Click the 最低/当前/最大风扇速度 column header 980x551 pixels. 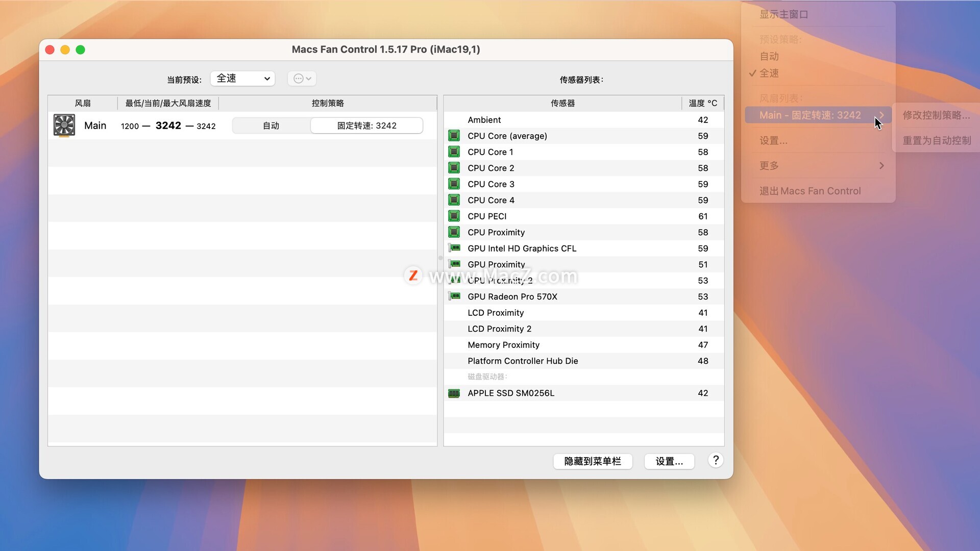[x=168, y=103]
